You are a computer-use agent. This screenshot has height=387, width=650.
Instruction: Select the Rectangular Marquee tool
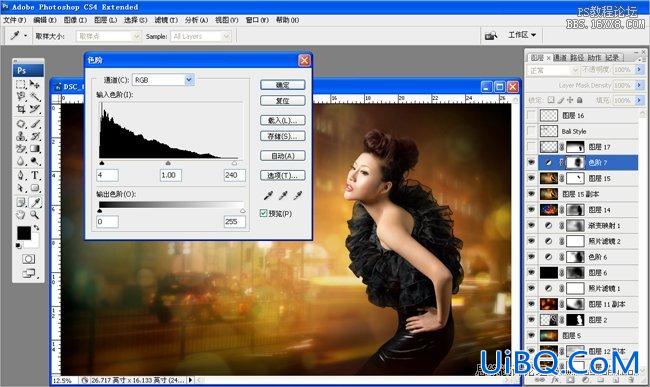click(21, 85)
